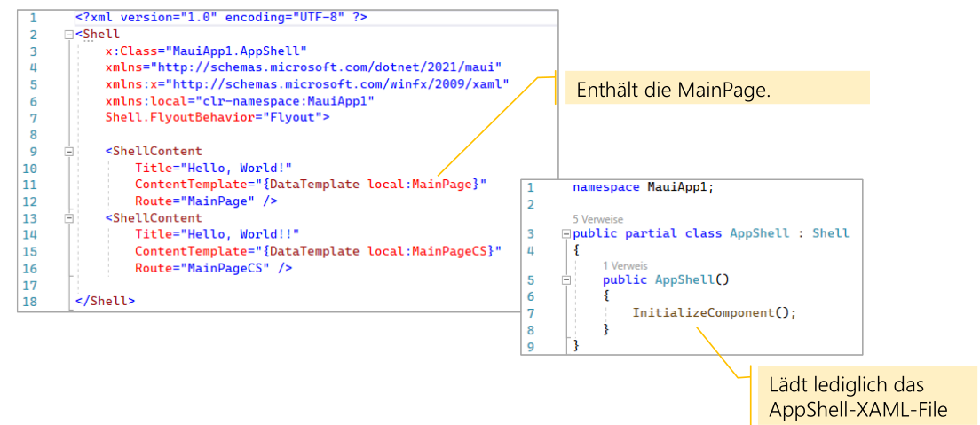Collapse the AppShell() constructor body
Viewport: 980px width, 425px height.
pos(566,280)
